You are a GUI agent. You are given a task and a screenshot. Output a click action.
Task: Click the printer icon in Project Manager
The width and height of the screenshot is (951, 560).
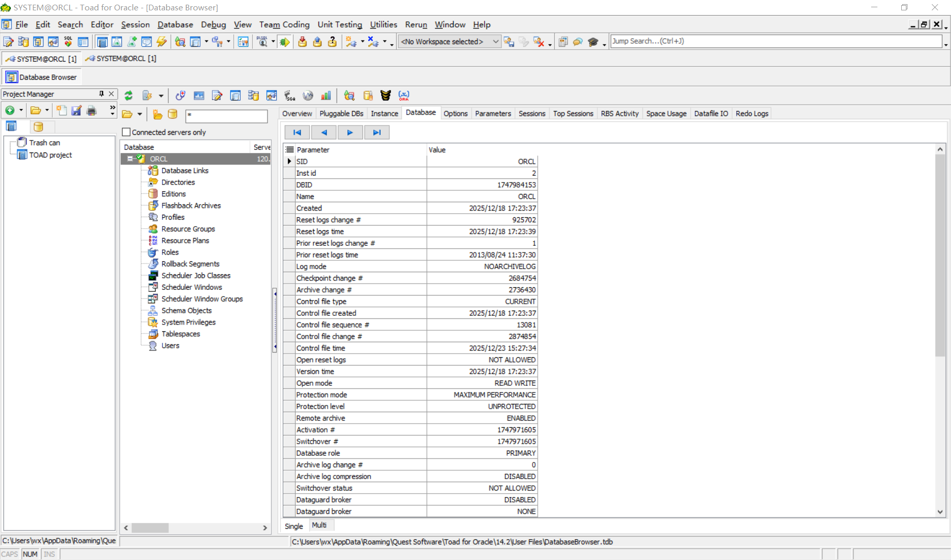(x=92, y=110)
